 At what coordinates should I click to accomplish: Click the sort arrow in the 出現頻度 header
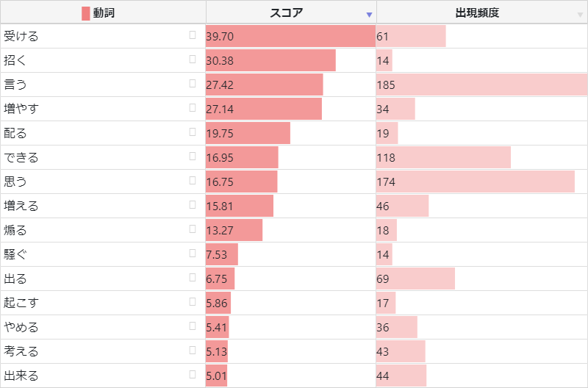click(x=581, y=14)
